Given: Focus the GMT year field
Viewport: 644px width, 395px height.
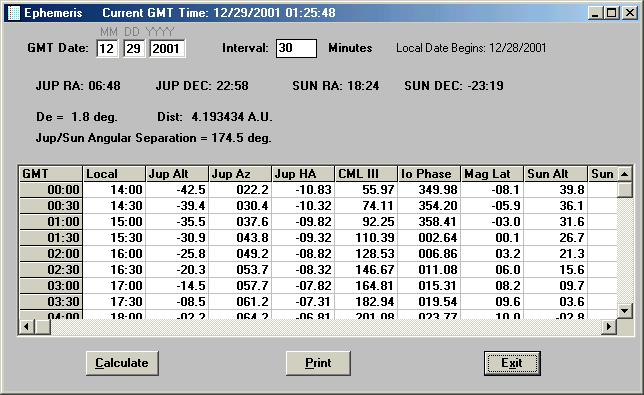Looking at the screenshot, I should point(167,48).
